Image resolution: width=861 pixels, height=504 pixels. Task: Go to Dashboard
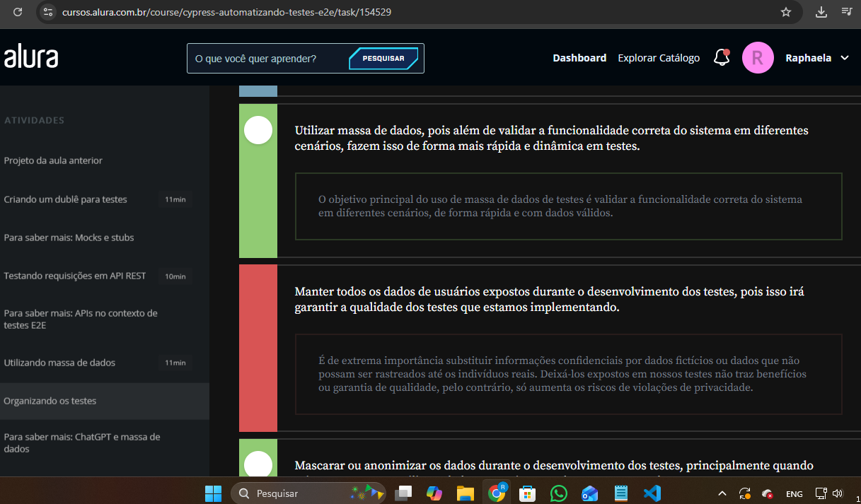(579, 58)
